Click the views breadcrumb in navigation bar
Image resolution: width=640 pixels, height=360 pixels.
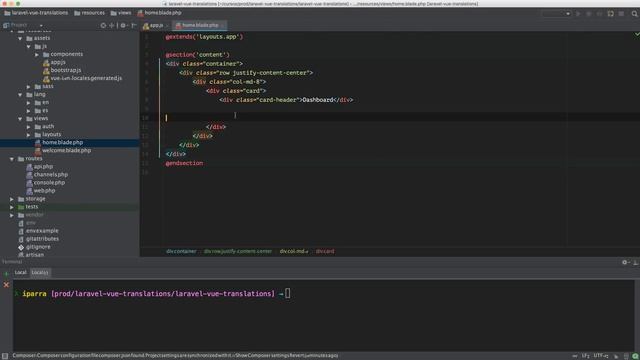[121, 13]
